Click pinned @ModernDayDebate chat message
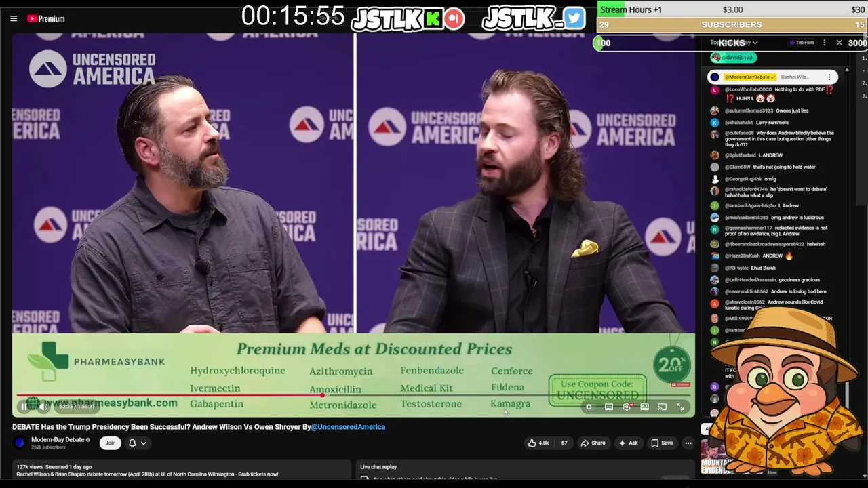The image size is (868, 488). (x=772, y=77)
